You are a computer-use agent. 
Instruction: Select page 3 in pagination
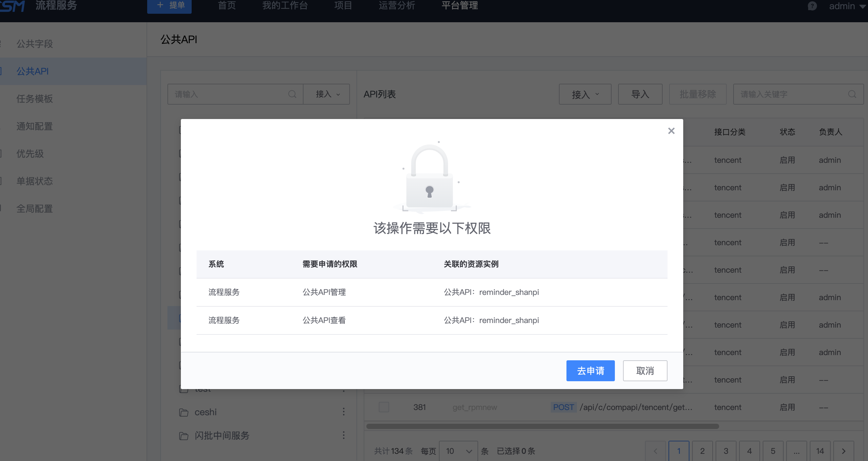click(x=726, y=451)
